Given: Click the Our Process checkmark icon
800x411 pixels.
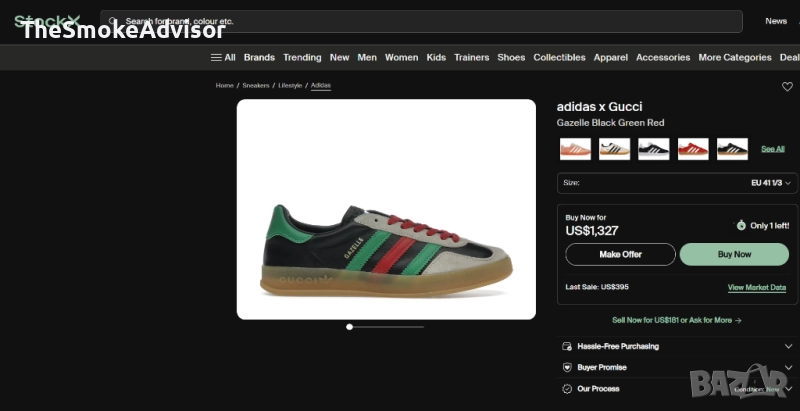Looking at the screenshot, I should [x=567, y=388].
